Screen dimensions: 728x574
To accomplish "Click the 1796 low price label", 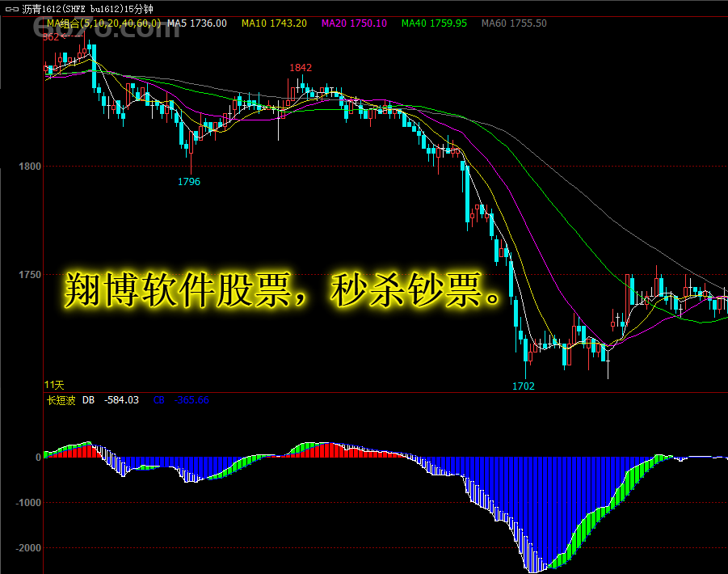I will pos(189,182).
